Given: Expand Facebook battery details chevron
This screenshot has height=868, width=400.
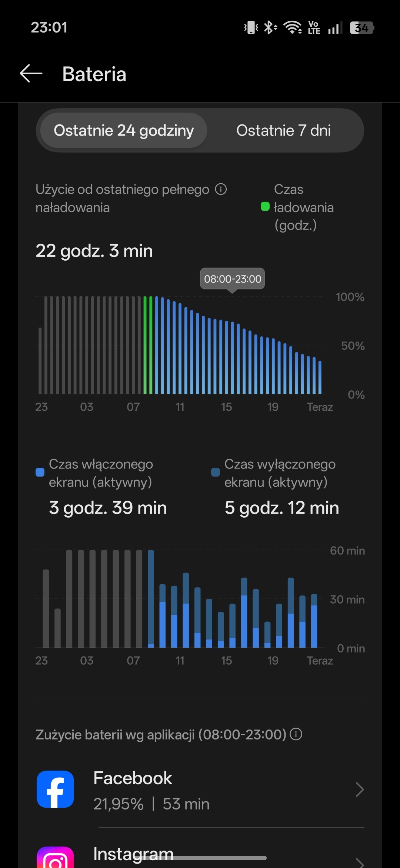Looking at the screenshot, I should pos(359,789).
